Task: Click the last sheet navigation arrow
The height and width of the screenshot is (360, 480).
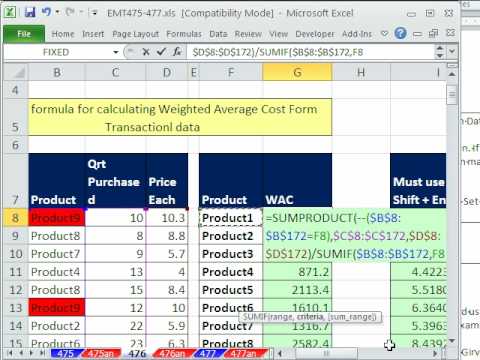Action: 43,353
